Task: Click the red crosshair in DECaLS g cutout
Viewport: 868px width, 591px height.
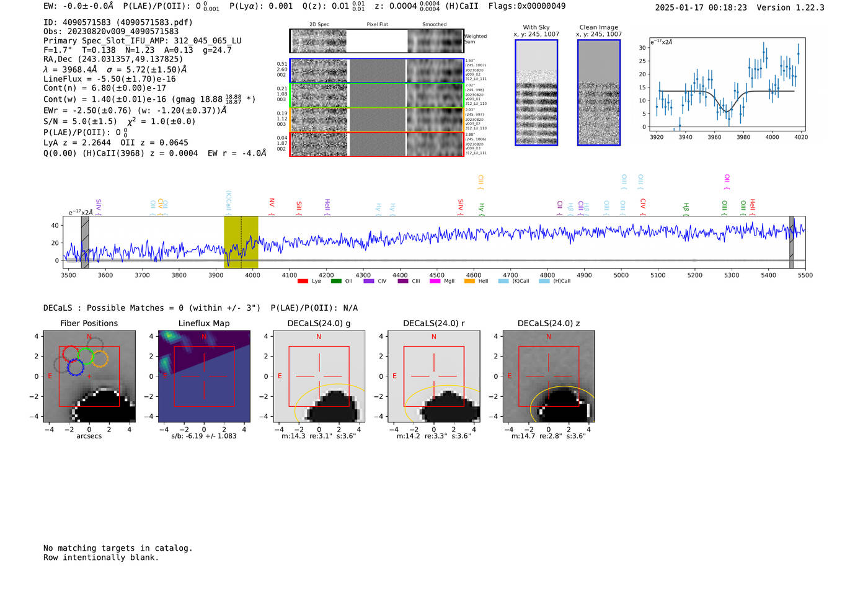Action: coord(319,376)
